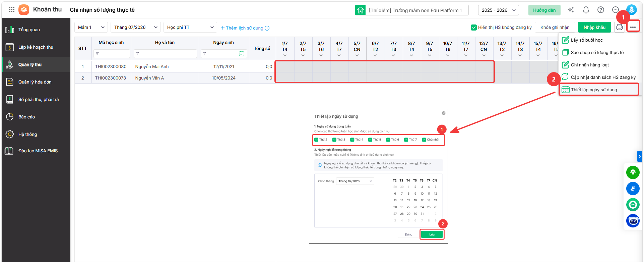Click the green lightbulb floating icon
644x262 pixels.
click(633, 172)
